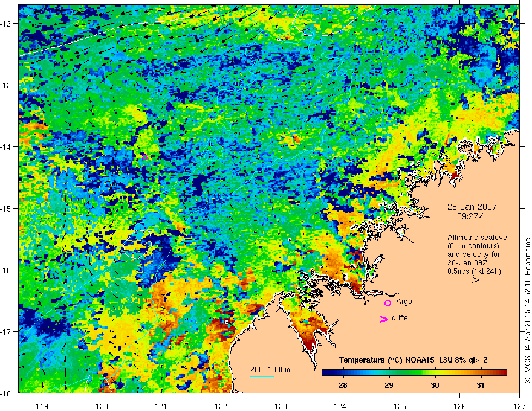The width and height of the screenshot is (532, 411).
Task: Click the latitude axis label "-15"
Action: tap(7, 208)
